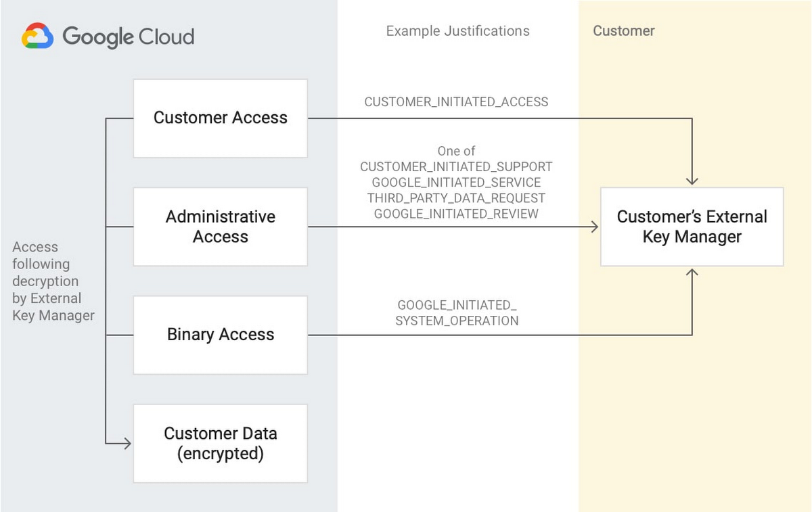Click the Google Cloud logo icon
812x512 pixels.
pos(38,36)
